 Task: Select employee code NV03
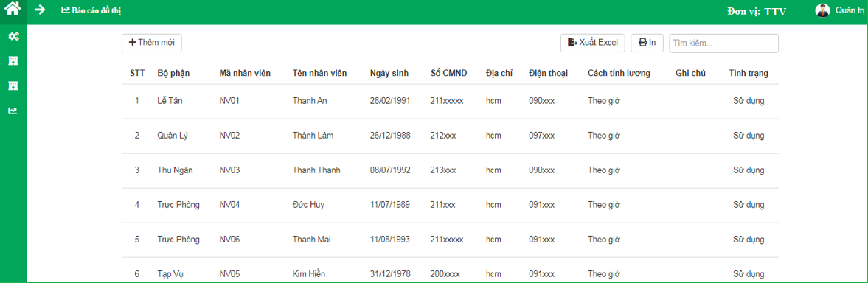click(229, 170)
